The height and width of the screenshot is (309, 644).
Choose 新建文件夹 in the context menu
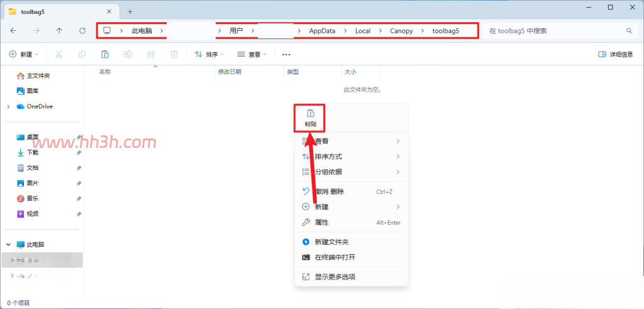tap(352, 242)
